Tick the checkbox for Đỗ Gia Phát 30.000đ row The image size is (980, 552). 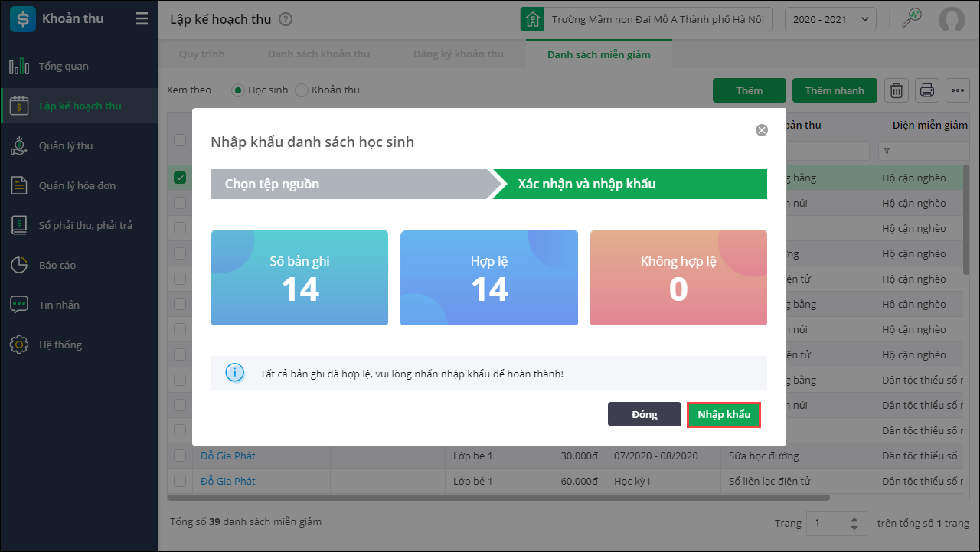180,456
